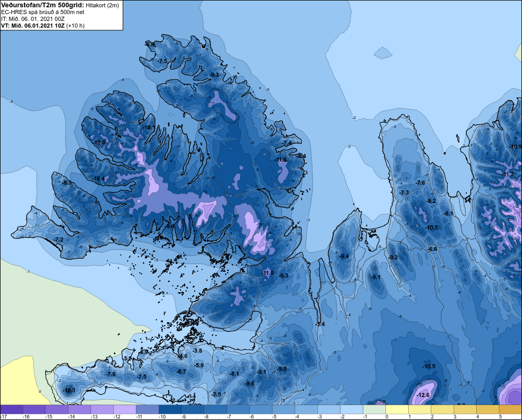Screen dimensions: 522x420
Task: Click the 'VT: Mið. 06.01.2021 10Z' line
Action: tap(33, 26)
